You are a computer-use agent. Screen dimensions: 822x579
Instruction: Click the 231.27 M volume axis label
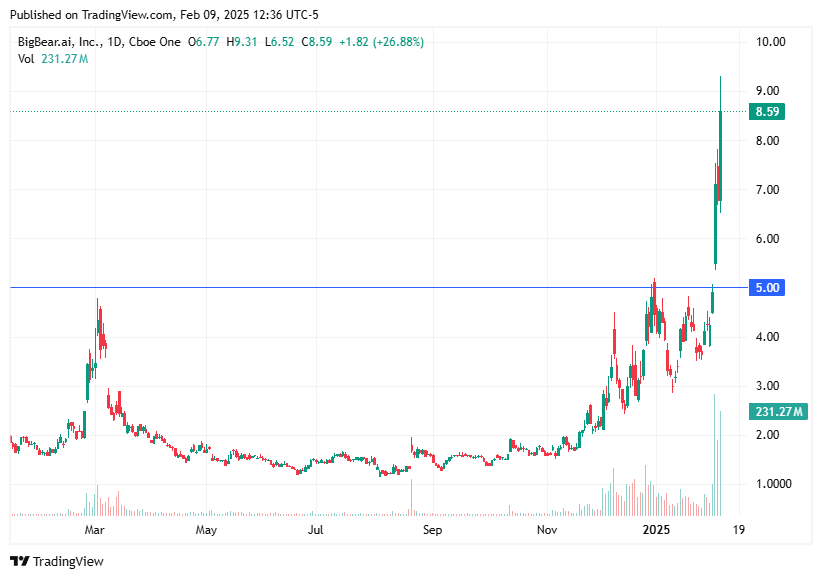point(778,412)
